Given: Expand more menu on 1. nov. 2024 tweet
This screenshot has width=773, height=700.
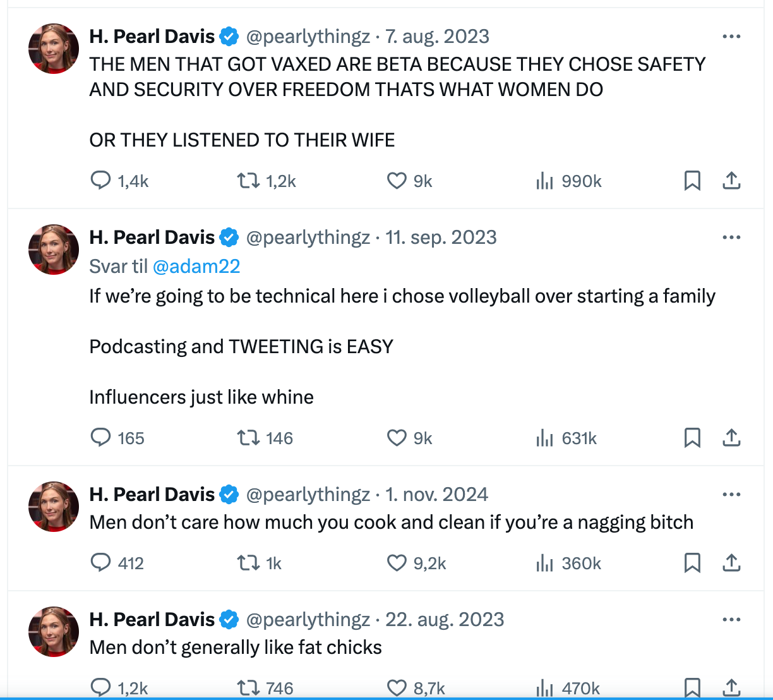Looking at the screenshot, I should (x=731, y=495).
